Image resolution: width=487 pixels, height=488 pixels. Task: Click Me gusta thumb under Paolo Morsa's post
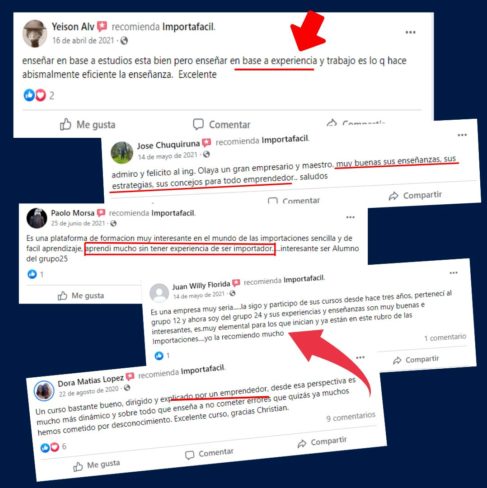(x=62, y=296)
